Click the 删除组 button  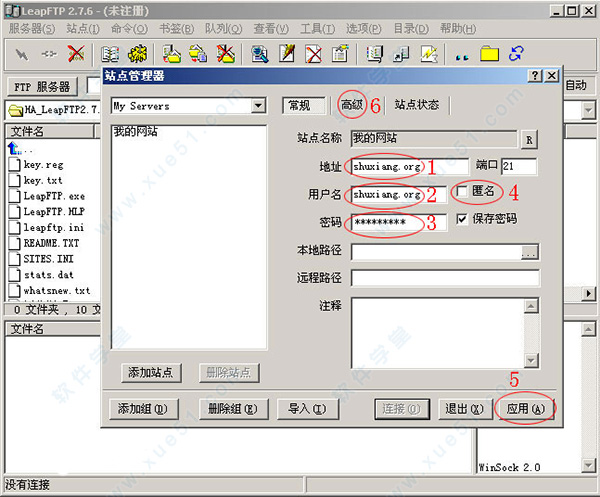pyautogui.click(x=233, y=409)
